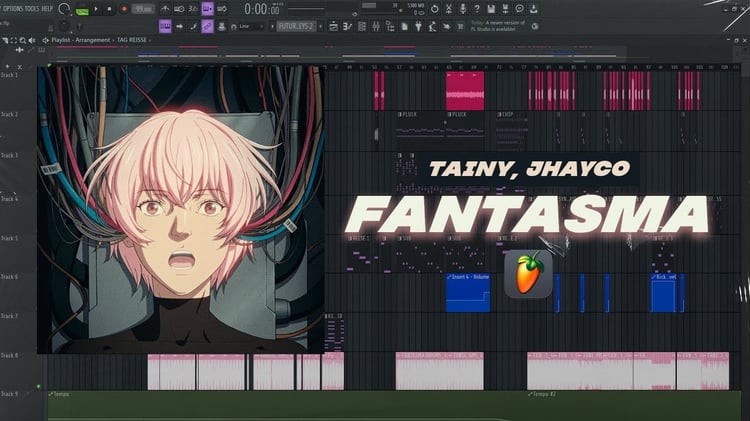Open the Playlist window menu arrow
The image size is (750, 421).
coord(5,40)
